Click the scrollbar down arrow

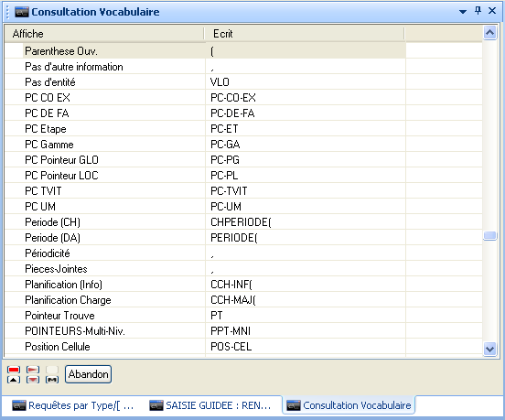tap(489, 349)
